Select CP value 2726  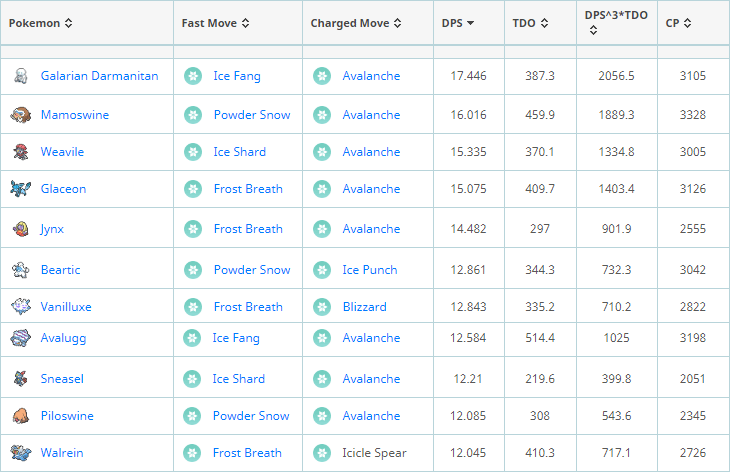point(693,452)
